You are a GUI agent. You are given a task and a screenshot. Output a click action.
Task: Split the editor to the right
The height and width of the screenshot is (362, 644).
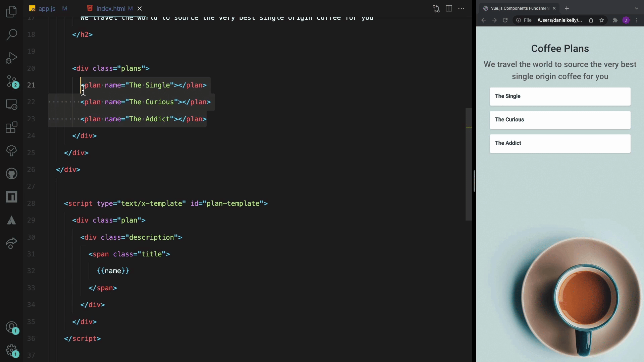point(449,9)
